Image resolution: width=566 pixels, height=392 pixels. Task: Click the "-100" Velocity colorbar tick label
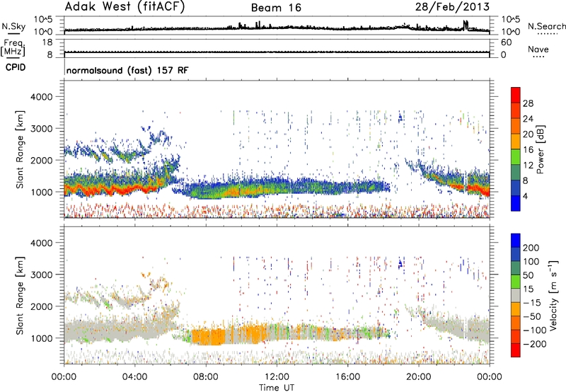tap(535, 330)
